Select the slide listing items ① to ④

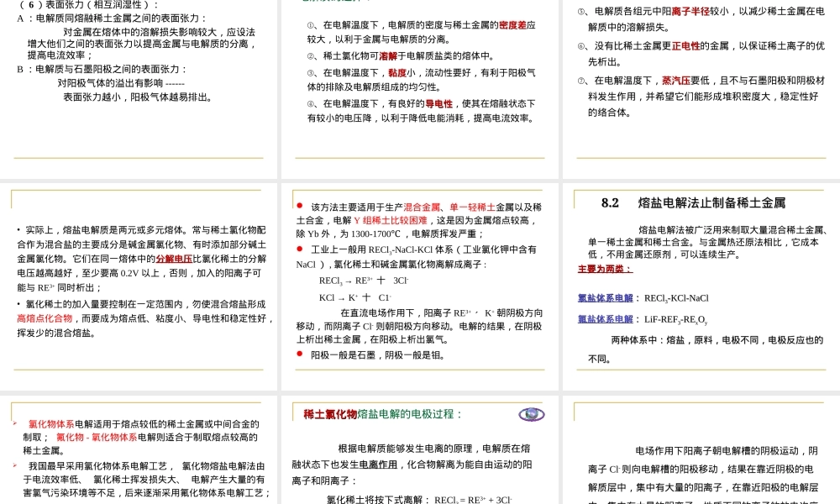pyautogui.click(x=420, y=89)
